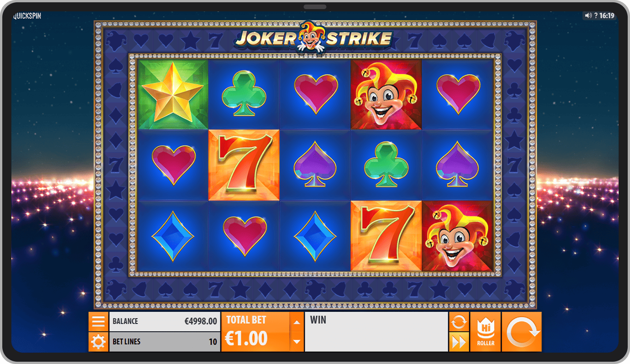Open the settings gear icon
This screenshot has width=630, height=364.
(98, 342)
